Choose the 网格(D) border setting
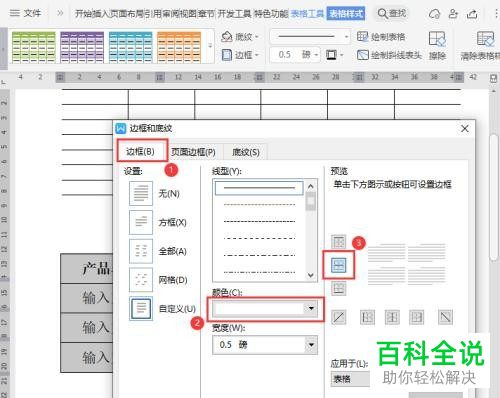The width and height of the screenshot is (500, 398). (158, 280)
